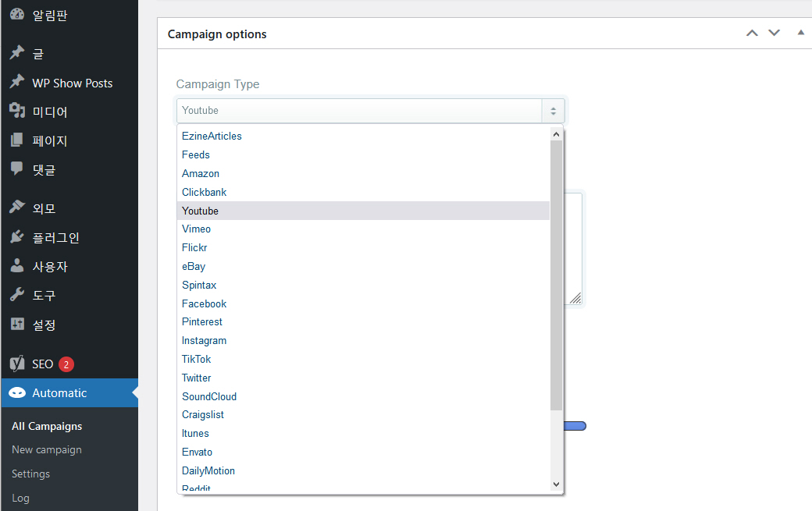The height and width of the screenshot is (511, 812).
Task: Select Youtube option in the list
Action: 363,211
